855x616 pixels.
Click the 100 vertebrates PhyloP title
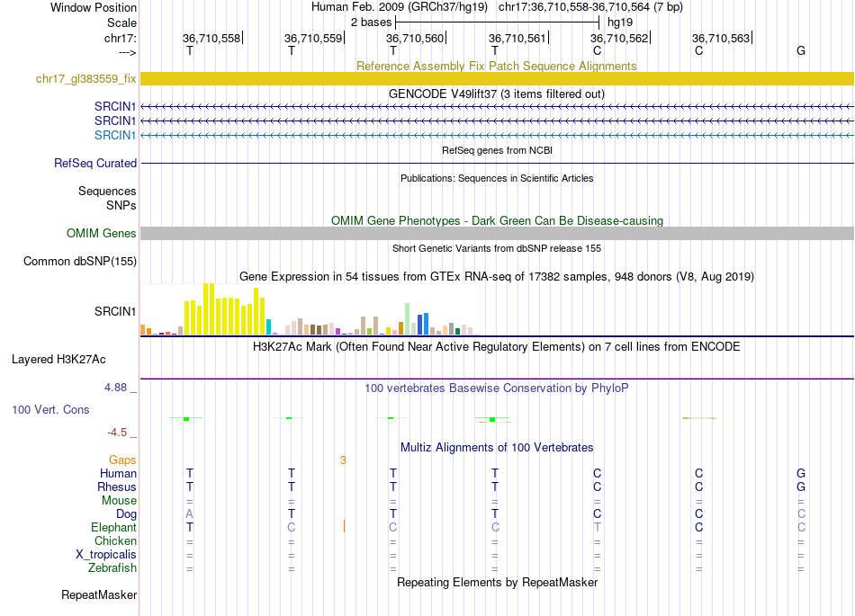(x=496, y=388)
